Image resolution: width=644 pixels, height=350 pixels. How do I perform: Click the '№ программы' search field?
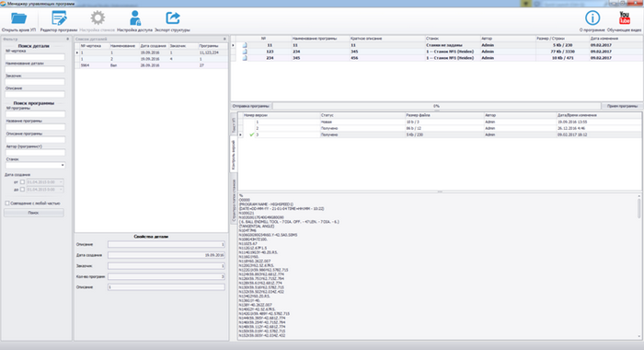tap(35, 114)
